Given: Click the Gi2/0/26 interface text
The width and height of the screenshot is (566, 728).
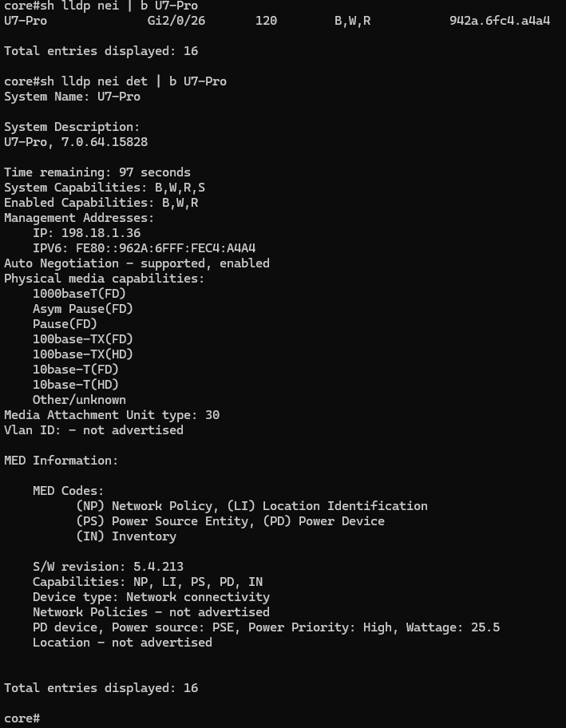Looking at the screenshot, I should click(x=176, y=21).
